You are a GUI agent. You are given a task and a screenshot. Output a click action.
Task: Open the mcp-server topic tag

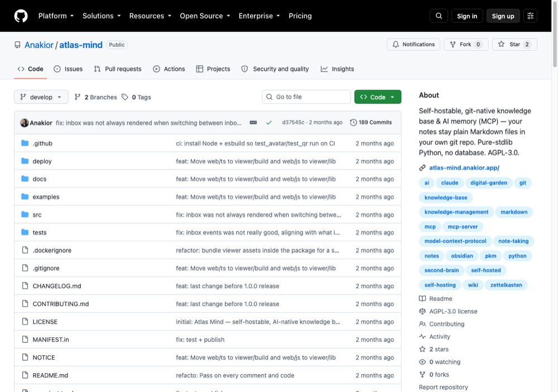pyautogui.click(x=463, y=226)
